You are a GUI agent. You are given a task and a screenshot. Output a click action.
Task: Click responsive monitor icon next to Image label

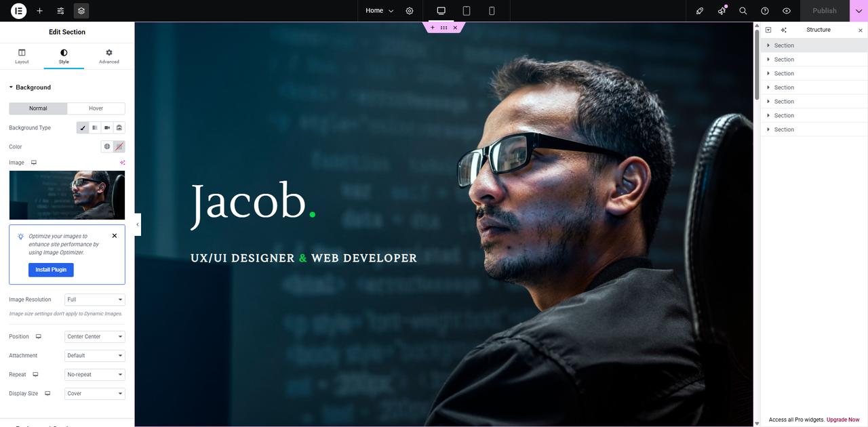[x=34, y=163]
